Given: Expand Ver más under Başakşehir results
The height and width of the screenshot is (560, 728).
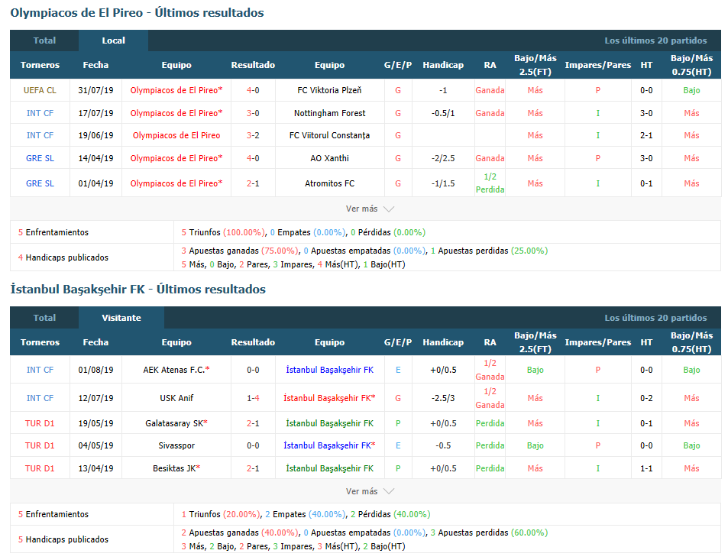Looking at the screenshot, I should pyautogui.click(x=370, y=491).
